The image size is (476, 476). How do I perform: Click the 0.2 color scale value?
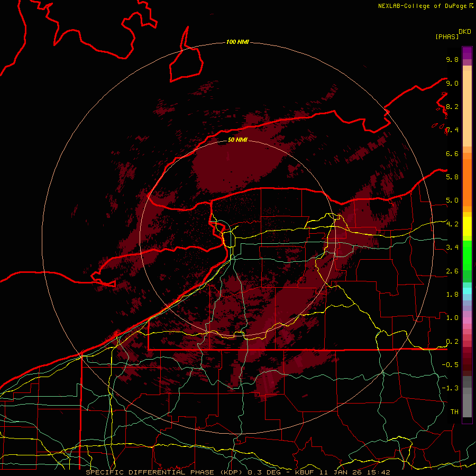(452, 342)
